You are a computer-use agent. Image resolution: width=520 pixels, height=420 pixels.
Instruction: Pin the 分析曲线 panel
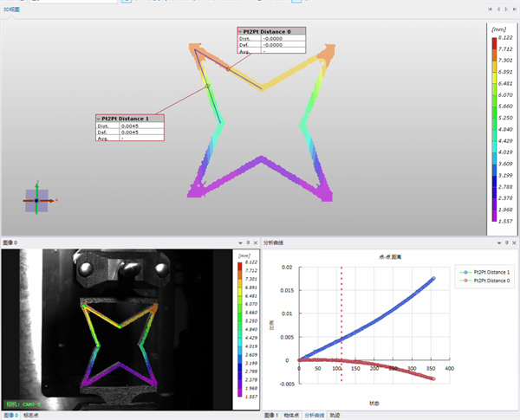click(506, 243)
